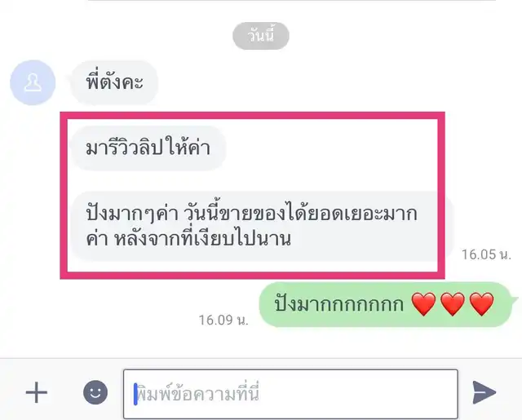The height and width of the screenshot is (420, 522).
Task: Tap the 16.09 น. timestamp
Action: pyautogui.click(x=223, y=321)
